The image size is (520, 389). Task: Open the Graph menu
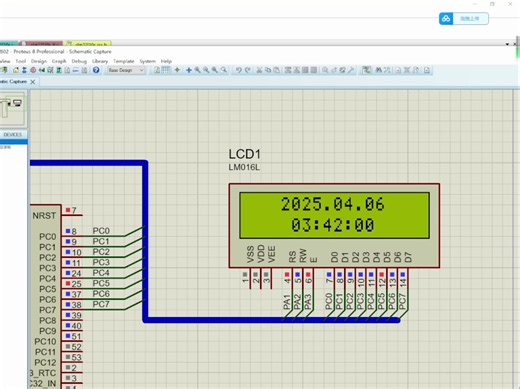pos(59,61)
